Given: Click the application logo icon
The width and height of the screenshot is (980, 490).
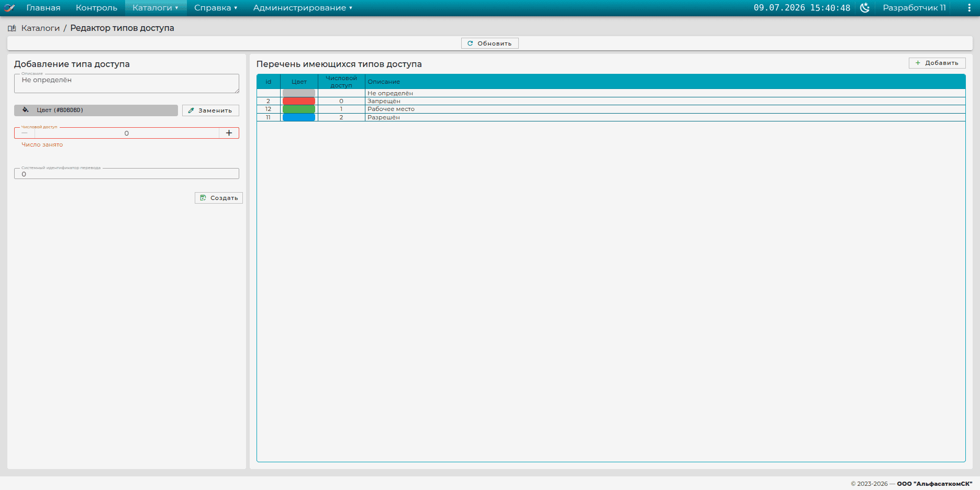Looking at the screenshot, I should [x=9, y=8].
